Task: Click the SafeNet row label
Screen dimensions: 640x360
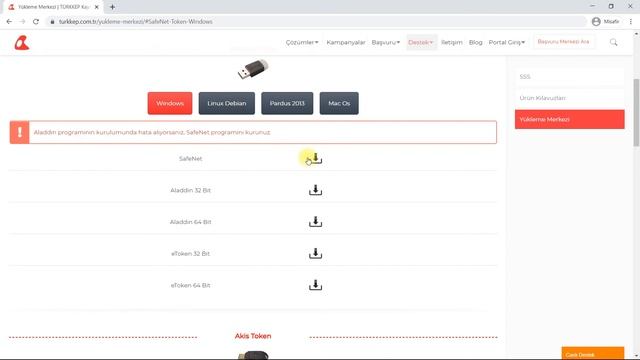Action: pyautogui.click(x=191, y=158)
